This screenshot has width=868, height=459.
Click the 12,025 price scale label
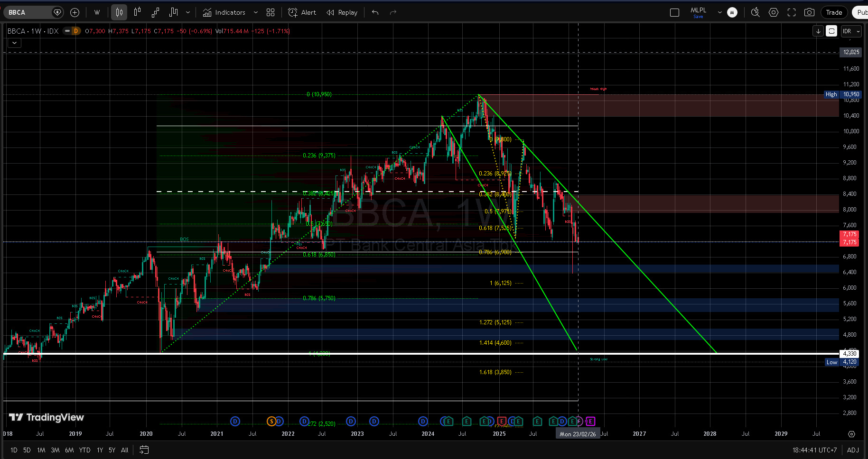851,52
